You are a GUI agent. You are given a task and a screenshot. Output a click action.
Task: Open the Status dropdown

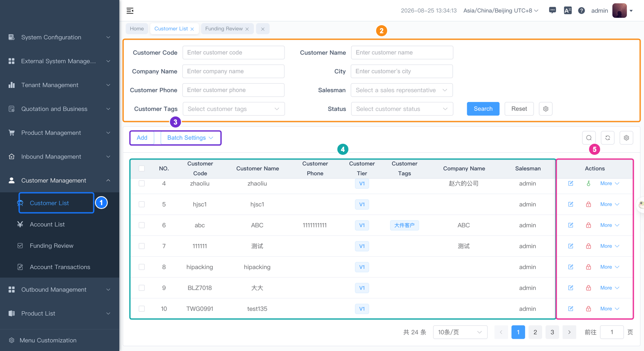[x=402, y=109]
